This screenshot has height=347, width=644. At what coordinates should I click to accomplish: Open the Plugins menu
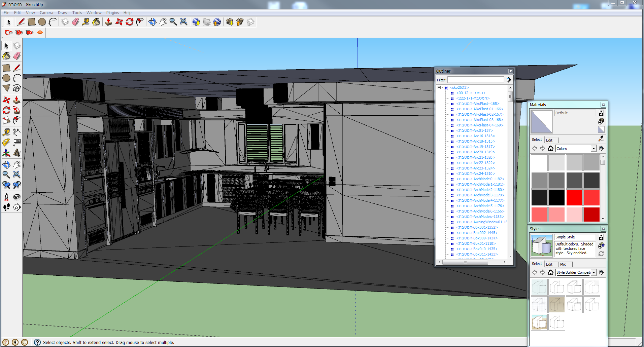pos(112,13)
